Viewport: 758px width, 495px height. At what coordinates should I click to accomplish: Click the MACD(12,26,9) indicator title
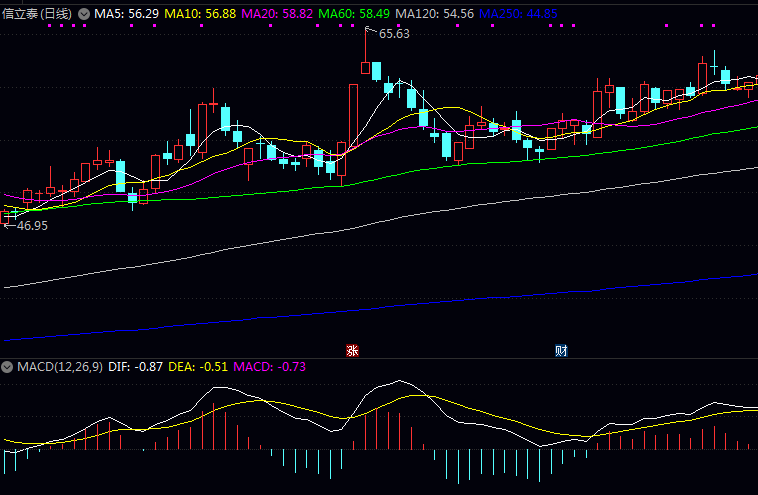(x=59, y=367)
